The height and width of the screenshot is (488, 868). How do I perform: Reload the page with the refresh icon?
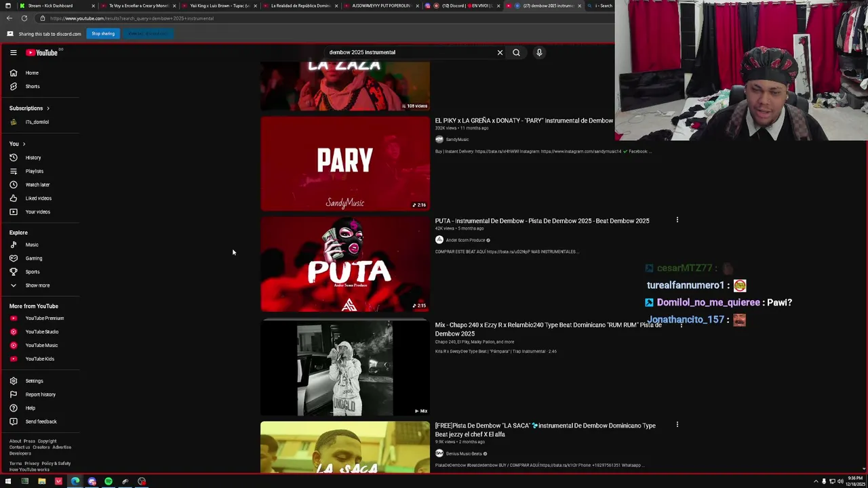tap(24, 18)
